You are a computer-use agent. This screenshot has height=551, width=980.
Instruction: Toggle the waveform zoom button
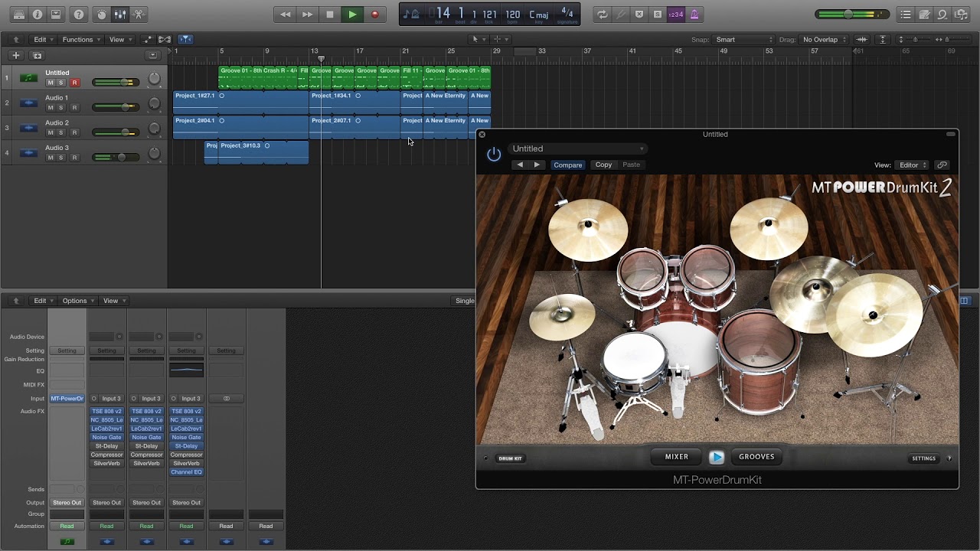tap(862, 40)
